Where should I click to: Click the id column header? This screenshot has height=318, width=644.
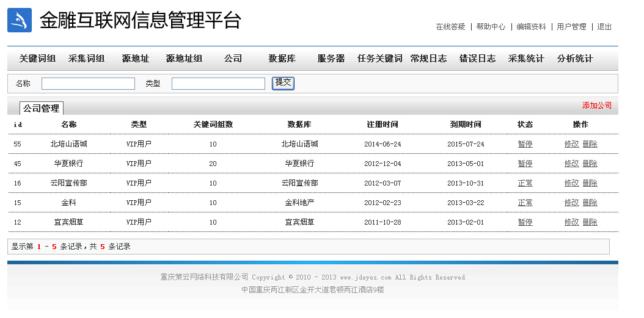(x=18, y=125)
